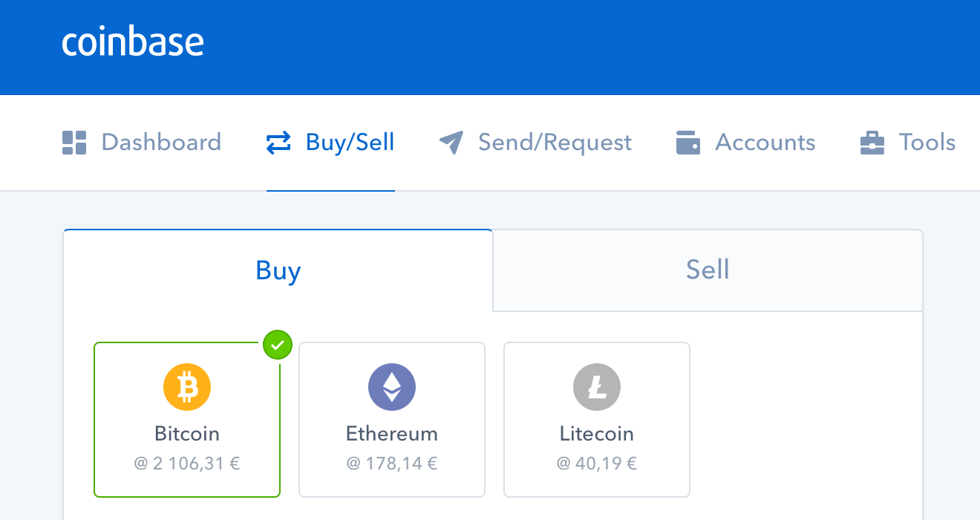Viewport: 980px width, 520px height.
Task: Select the Ethereum currency card
Action: [x=392, y=420]
